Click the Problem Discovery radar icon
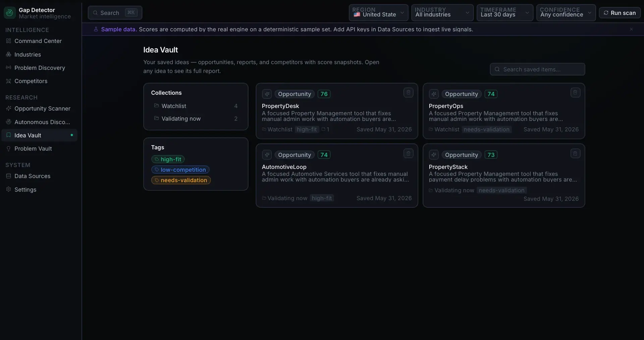Screen dimensions: 644x340 tap(8, 68)
